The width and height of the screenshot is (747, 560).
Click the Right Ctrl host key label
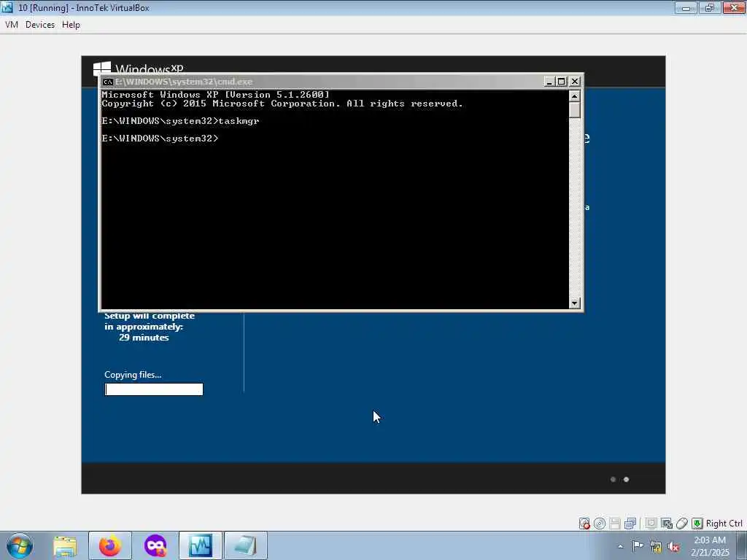coord(724,524)
